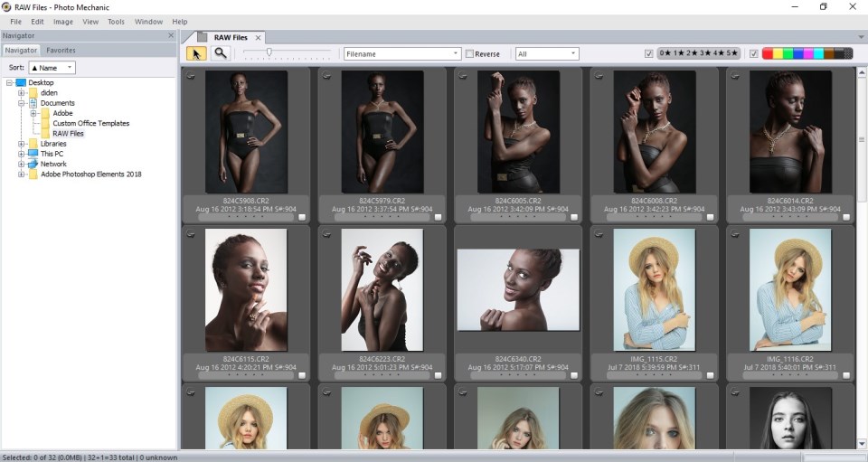The image size is (868, 462).
Task: Enable the Reverse sort checkbox
Action: [469, 53]
